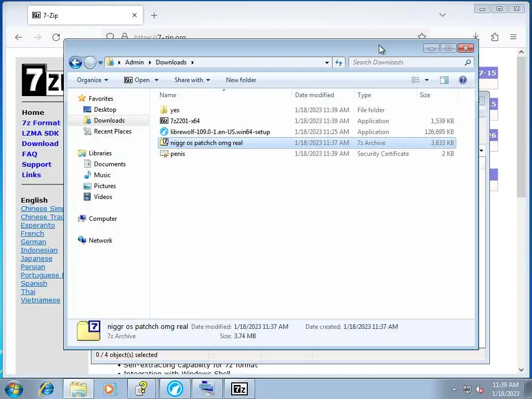
Task: Open the FAQ link
Action: (30, 154)
